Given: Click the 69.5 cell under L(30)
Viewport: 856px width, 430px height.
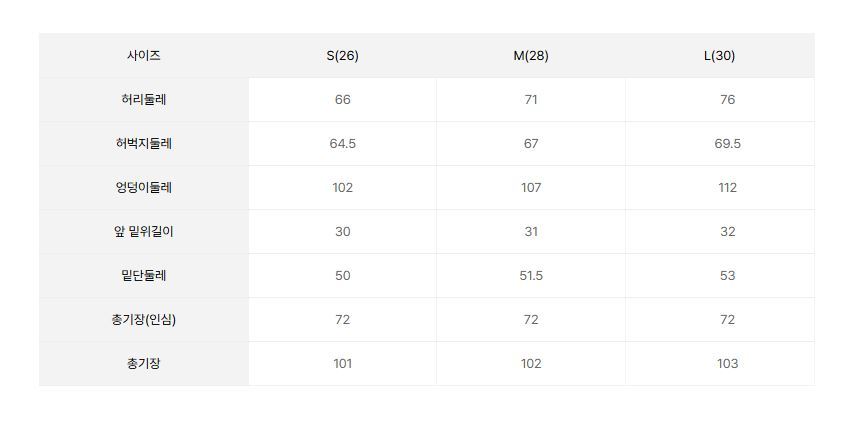Looking at the screenshot, I should tap(727, 144).
